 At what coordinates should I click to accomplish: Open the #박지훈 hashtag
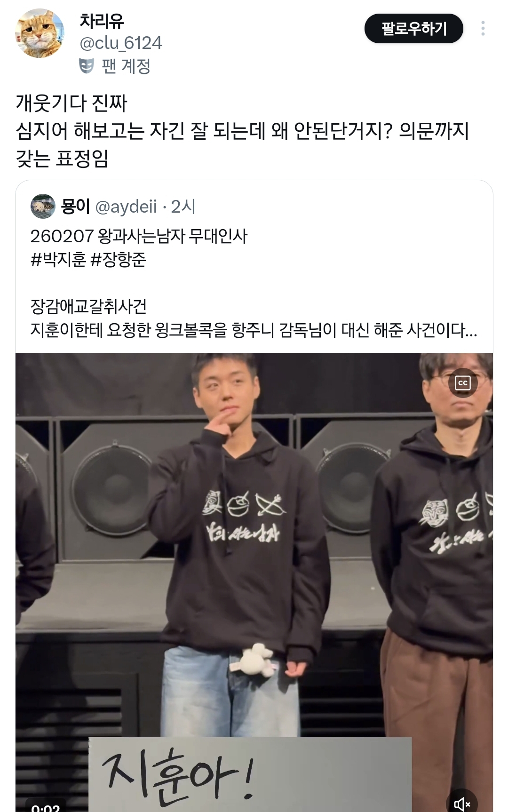click(x=58, y=260)
